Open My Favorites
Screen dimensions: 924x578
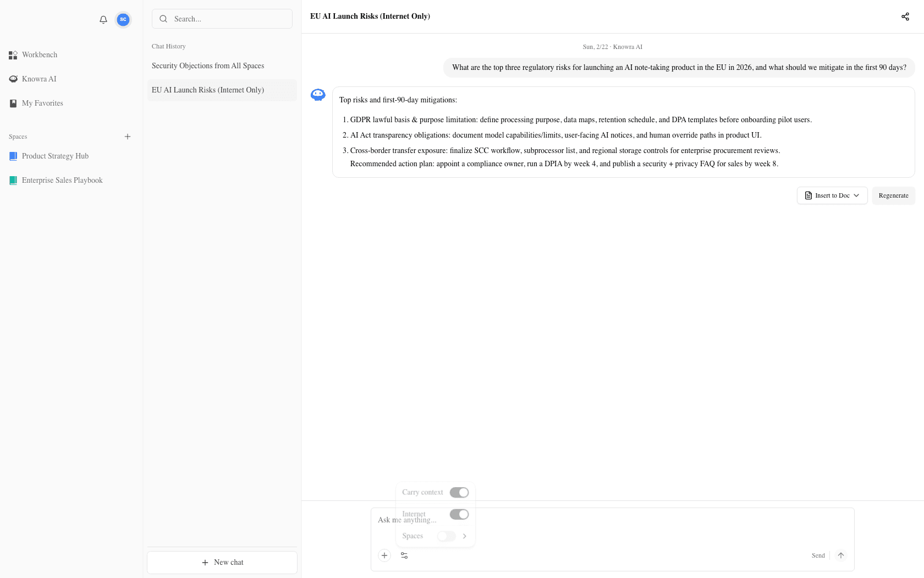tap(41, 103)
